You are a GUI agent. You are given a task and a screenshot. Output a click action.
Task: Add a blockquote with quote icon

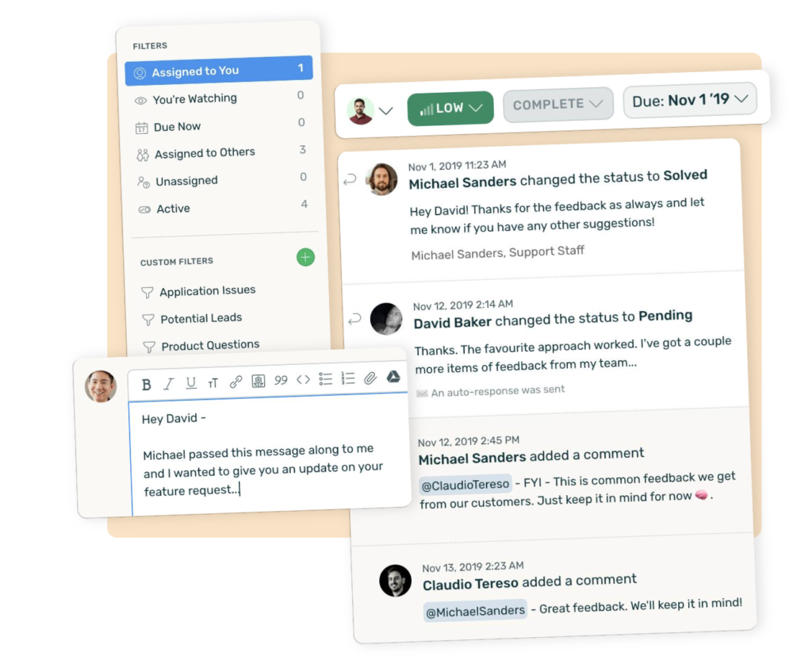281,381
